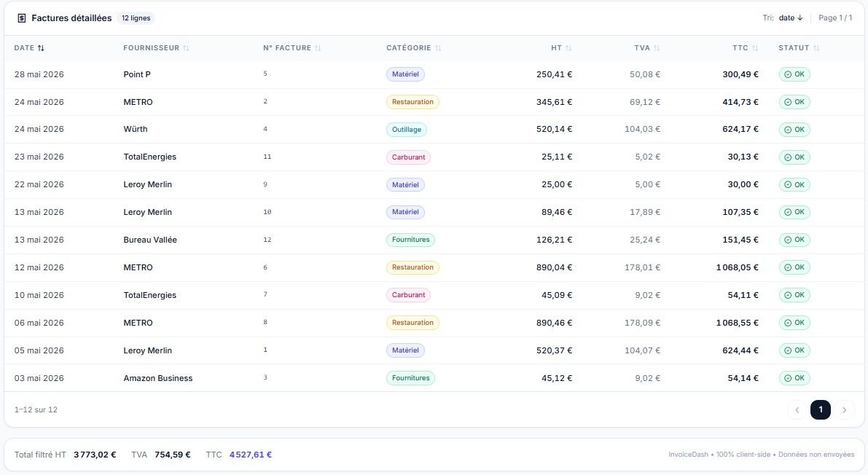Click the Fournitures tag for Amazon Business
The width and height of the screenshot is (868, 475).
point(410,378)
